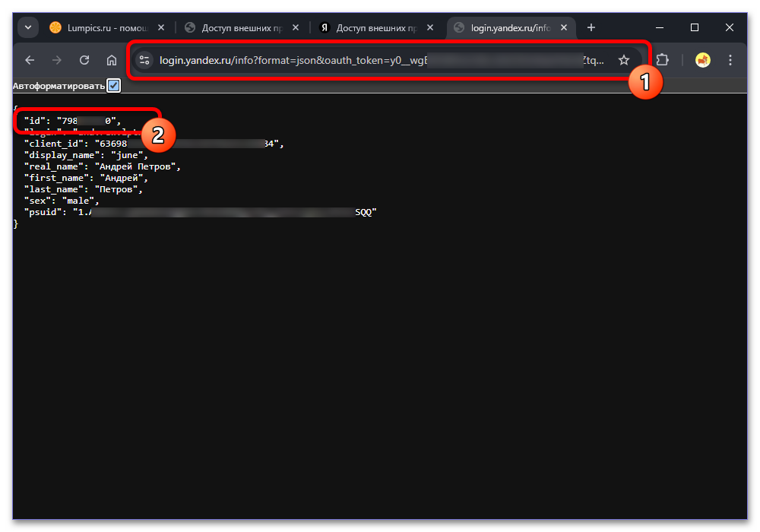This screenshot has width=760, height=532.
Task: Open the extensions puzzle menu
Action: click(662, 60)
